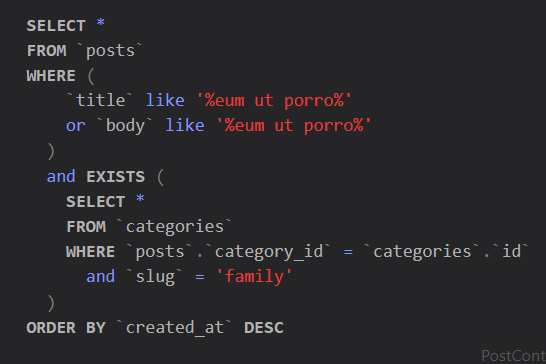Click the asterisk in the subquery SELECT
The width and height of the screenshot is (546, 364).
pos(140,199)
